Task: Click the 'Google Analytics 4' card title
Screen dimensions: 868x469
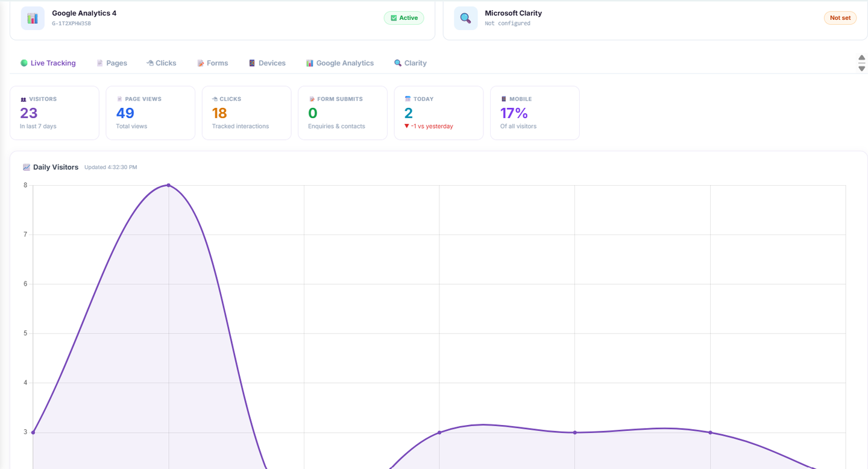Action: coord(84,13)
